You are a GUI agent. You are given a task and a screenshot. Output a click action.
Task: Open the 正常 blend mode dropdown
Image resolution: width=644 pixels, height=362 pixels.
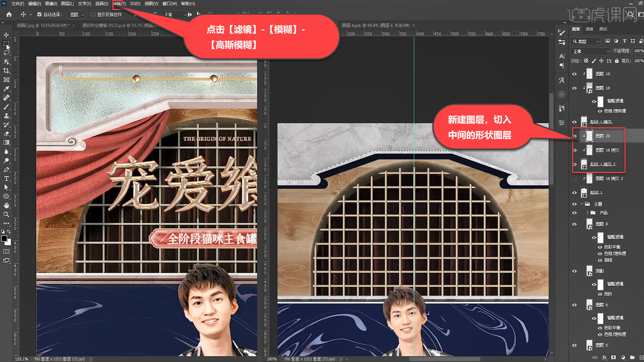click(x=591, y=51)
